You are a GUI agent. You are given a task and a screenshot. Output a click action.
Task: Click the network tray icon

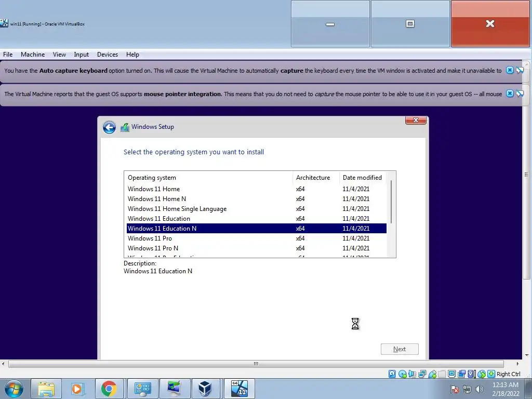click(x=467, y=389)
